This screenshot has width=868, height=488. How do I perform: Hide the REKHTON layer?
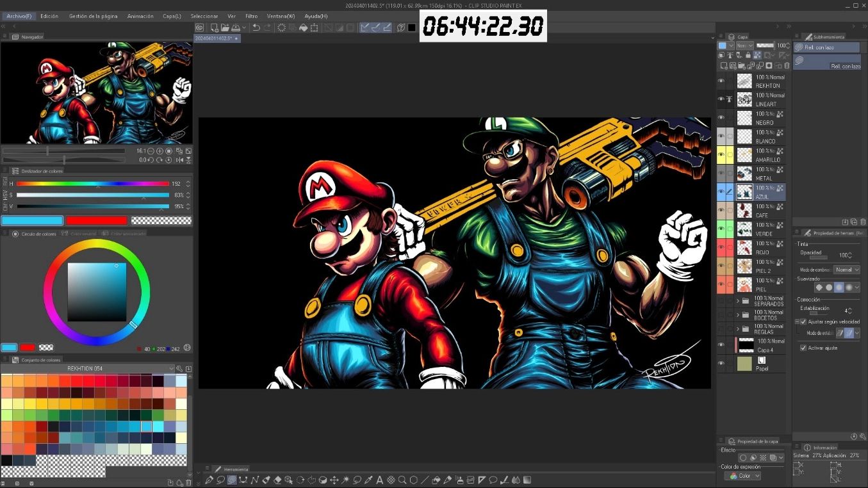click(721, 81)
